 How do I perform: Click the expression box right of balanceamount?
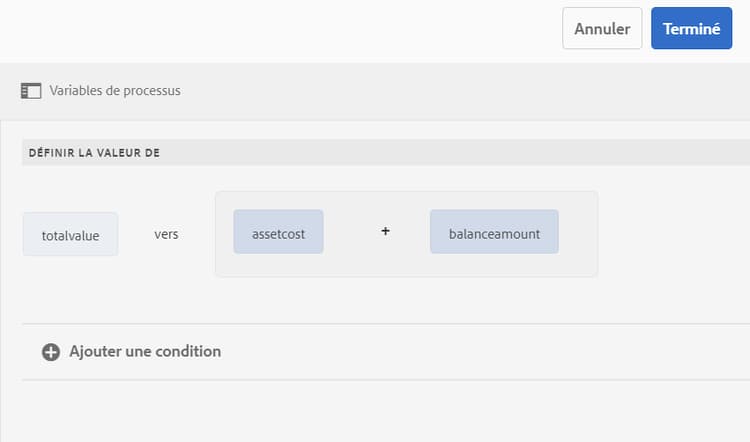coord(578,233)
